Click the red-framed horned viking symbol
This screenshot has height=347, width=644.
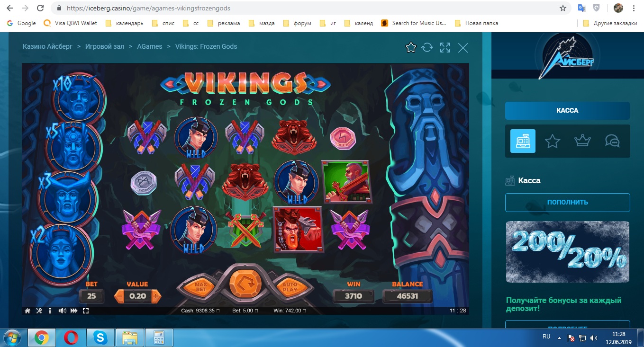pos(298,229)
